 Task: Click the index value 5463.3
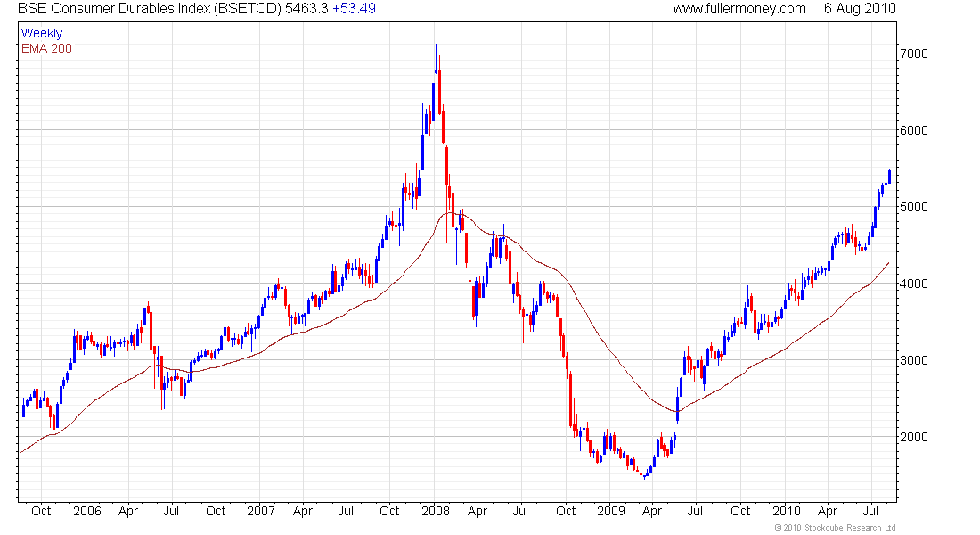306,9
